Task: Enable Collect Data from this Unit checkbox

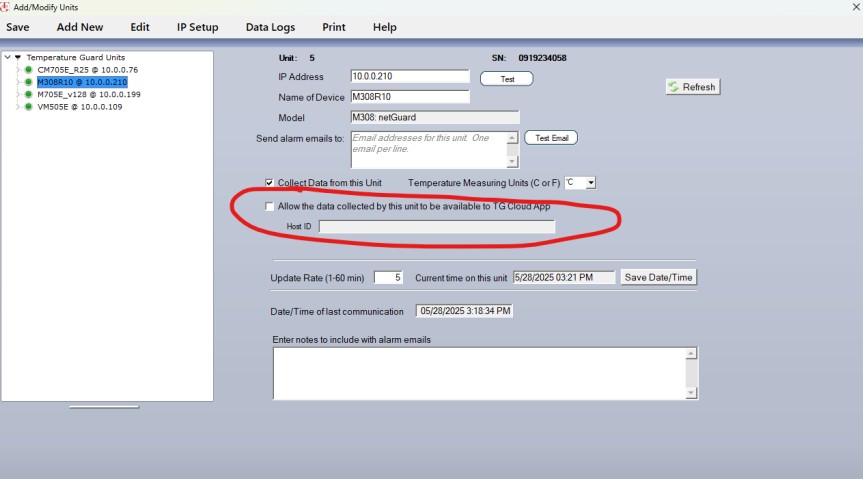Action: click(x=270, y=183)
